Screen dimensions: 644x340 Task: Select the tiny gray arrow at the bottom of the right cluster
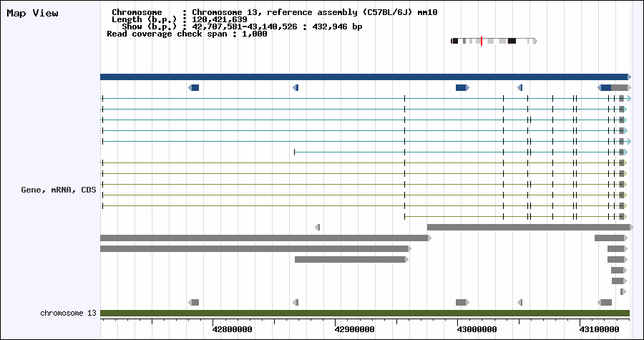623,291
